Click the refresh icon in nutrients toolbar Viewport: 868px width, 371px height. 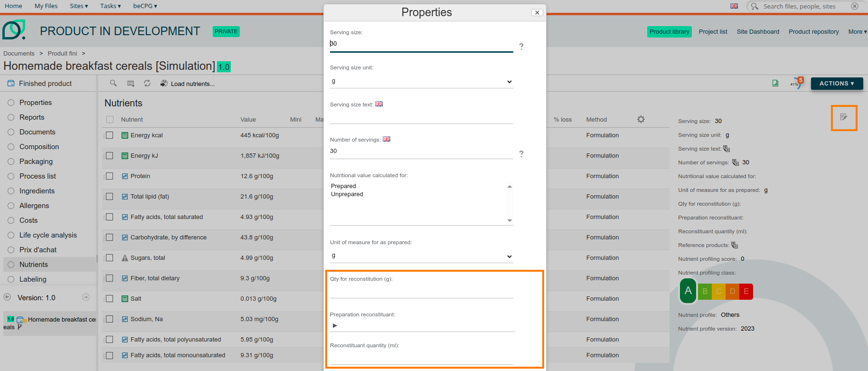pyautogui.click(x=147, y=83)
